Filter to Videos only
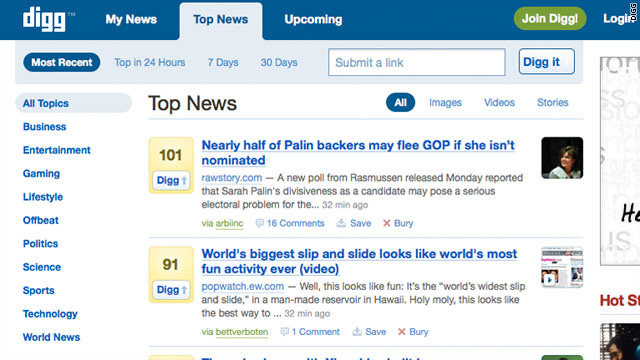Viewport: 640px width, 360px height. coord(499,102)
